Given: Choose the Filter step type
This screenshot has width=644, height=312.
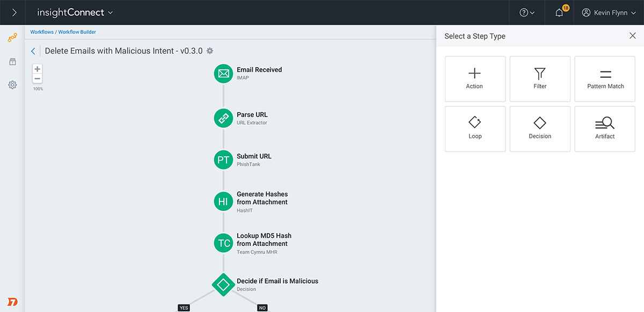Looking at the screenshot, I should (x=540, y=79).
